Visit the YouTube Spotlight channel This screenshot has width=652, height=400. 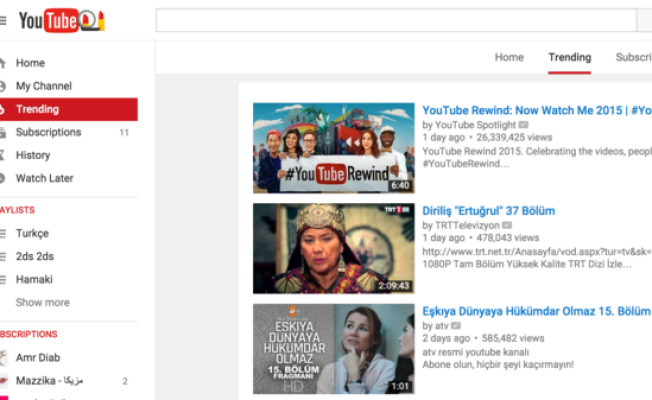475,125
